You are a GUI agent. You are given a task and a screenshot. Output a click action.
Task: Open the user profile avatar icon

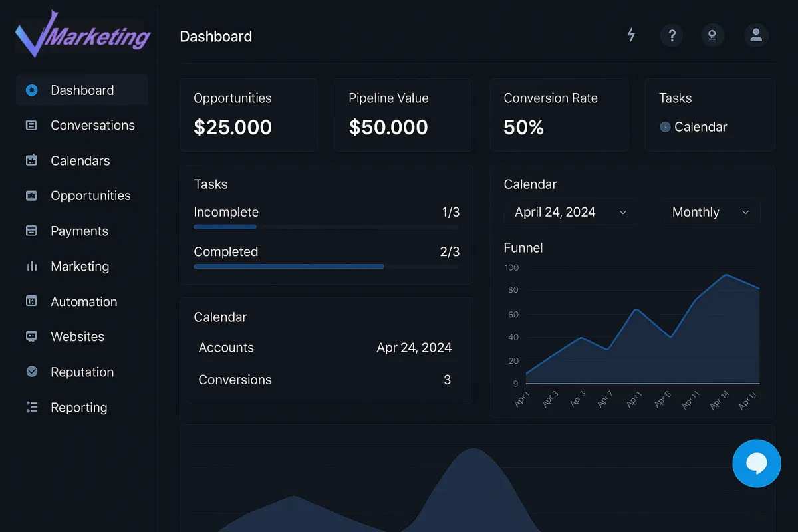[756, 35]
